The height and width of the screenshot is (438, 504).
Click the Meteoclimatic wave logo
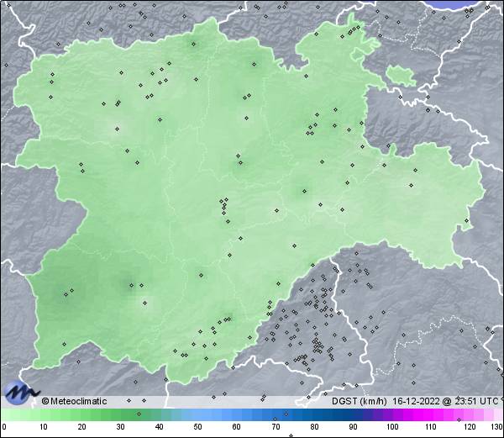tap(21, 392)
